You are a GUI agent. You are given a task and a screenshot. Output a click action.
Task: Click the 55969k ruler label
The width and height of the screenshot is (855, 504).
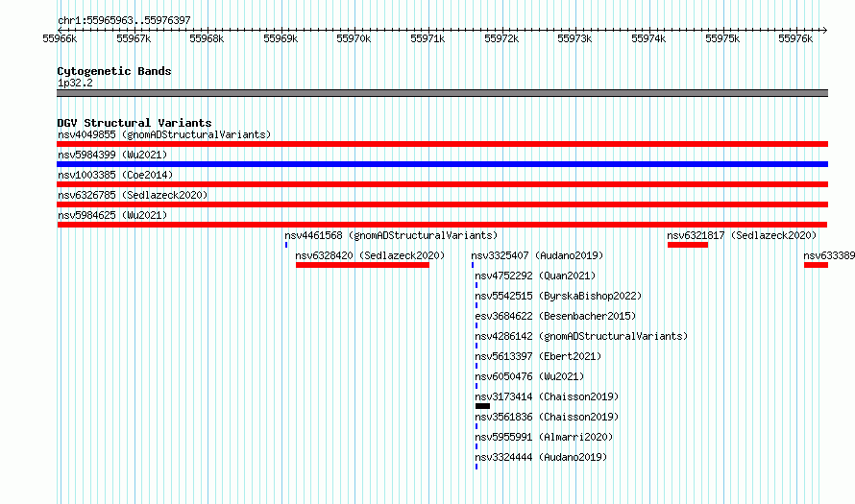click(281, 38)
